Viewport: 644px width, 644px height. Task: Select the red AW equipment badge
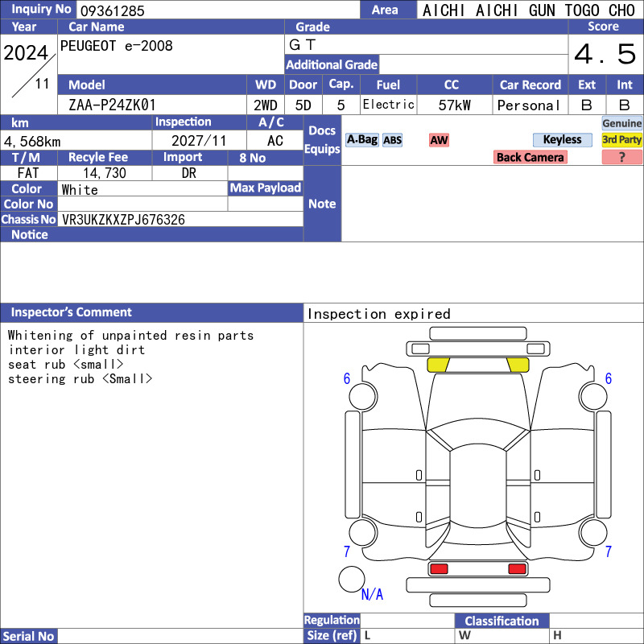coord(439,140)
